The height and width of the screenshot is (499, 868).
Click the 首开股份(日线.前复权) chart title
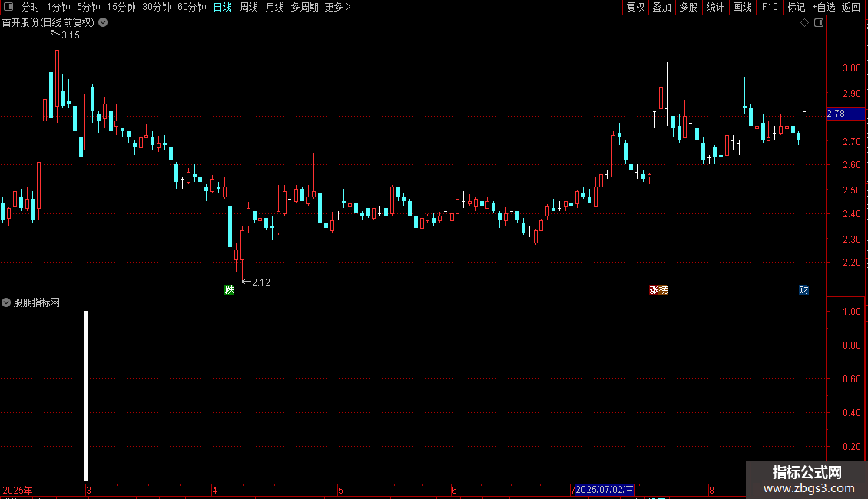[48, 23]
